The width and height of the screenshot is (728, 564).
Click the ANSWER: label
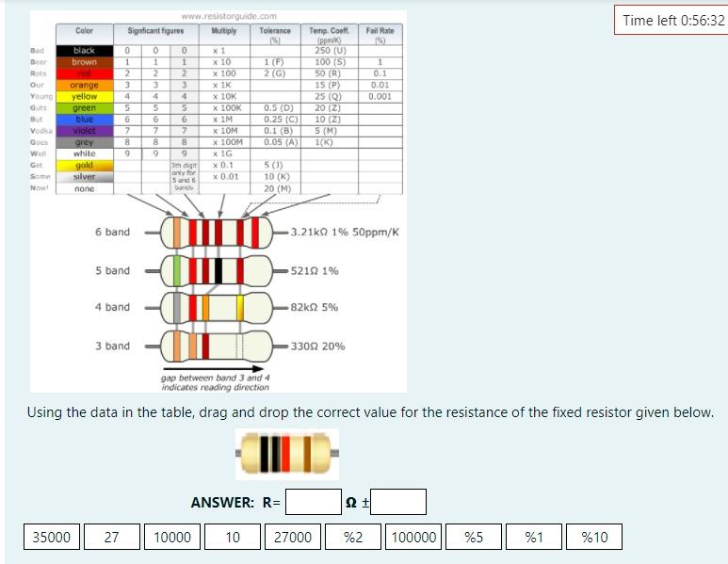[222, 502]
